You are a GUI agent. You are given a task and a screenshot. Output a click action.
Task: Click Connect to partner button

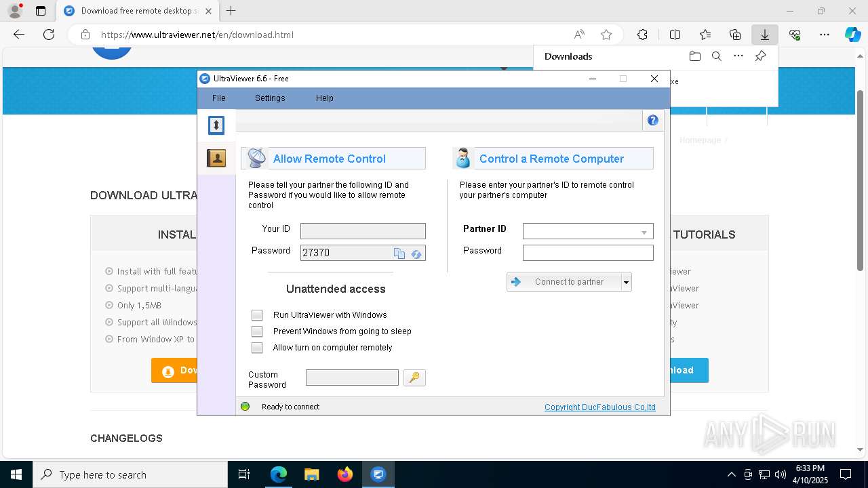click(x=564, y=282)
